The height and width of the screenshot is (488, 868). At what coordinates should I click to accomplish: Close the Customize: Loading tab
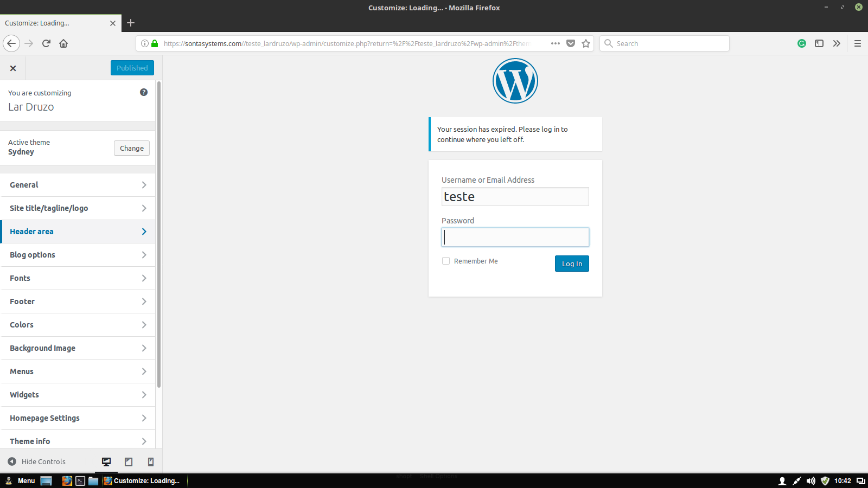point(113,23)
